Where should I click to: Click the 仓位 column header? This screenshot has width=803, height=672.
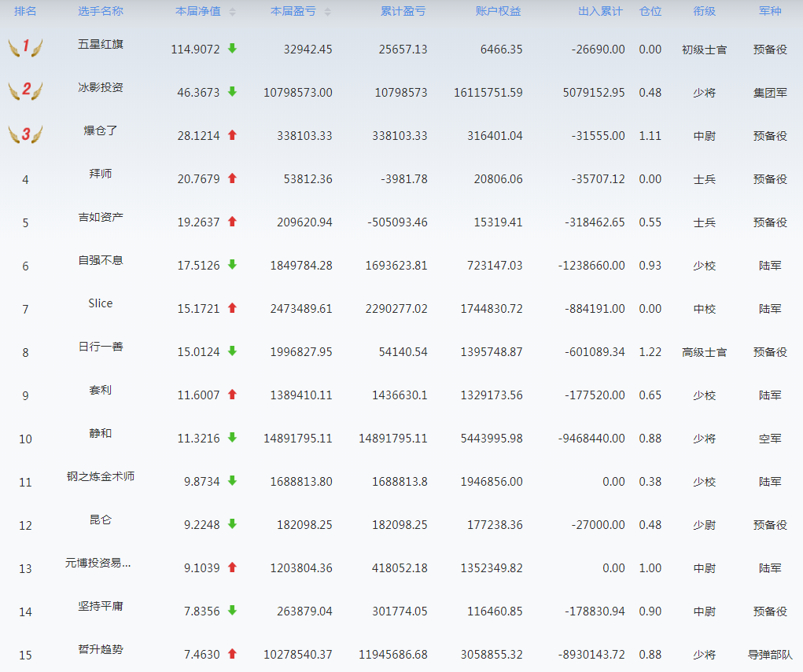[x=650, y=11]
